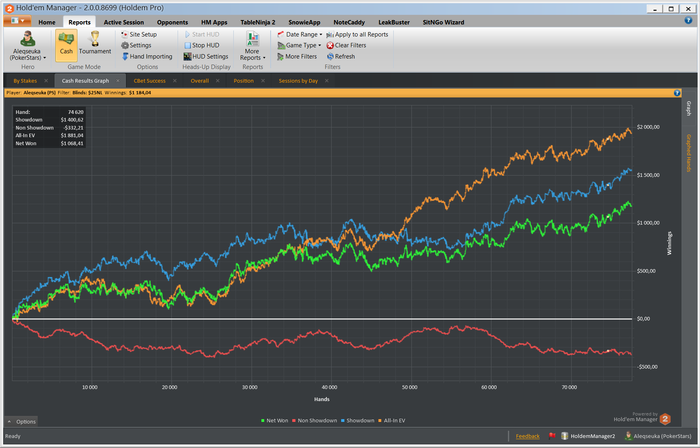Click the Showdown value $1 400,62
The image size is (700, 448).
tap(72, 120)
